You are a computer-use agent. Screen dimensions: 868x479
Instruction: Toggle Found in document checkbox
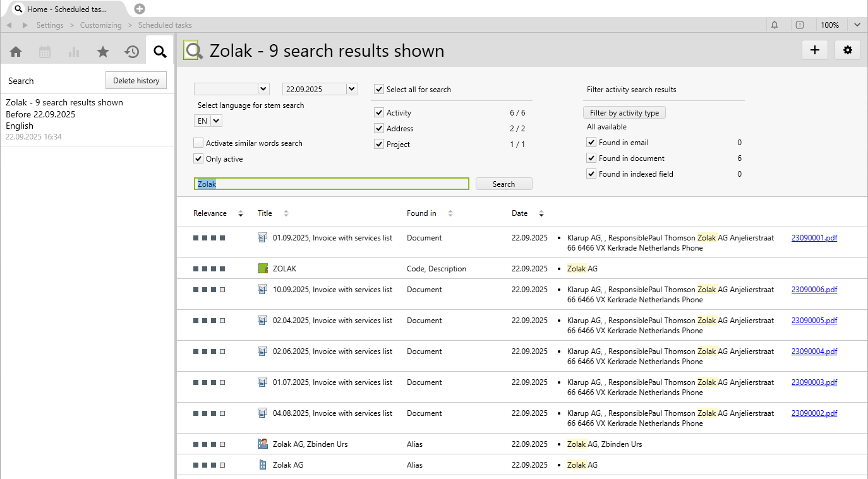tap(591, 158)
